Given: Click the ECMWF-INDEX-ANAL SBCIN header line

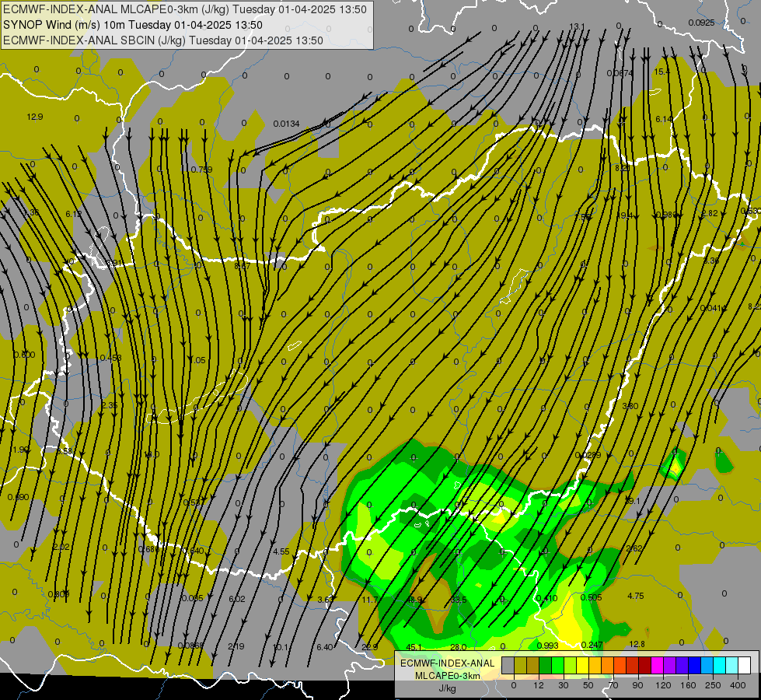Looking at the screenshot, I should [163, 40].
